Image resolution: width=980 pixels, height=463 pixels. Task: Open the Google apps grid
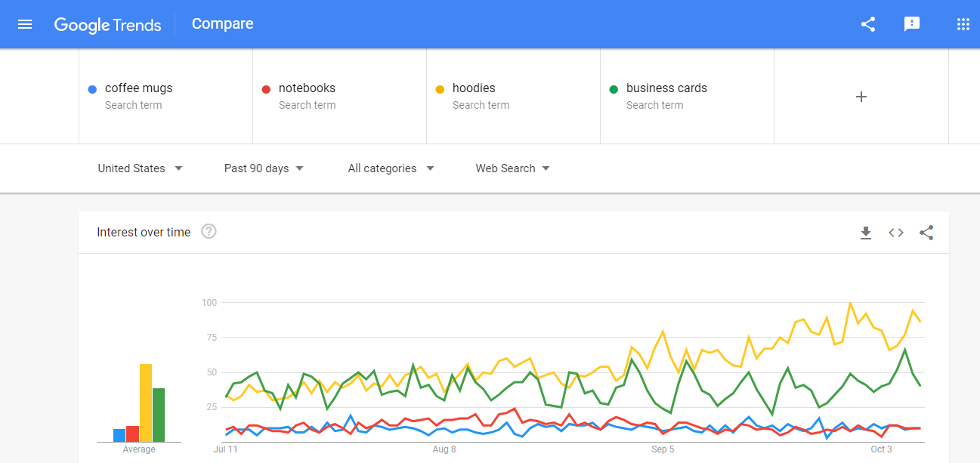click(963, 24)
